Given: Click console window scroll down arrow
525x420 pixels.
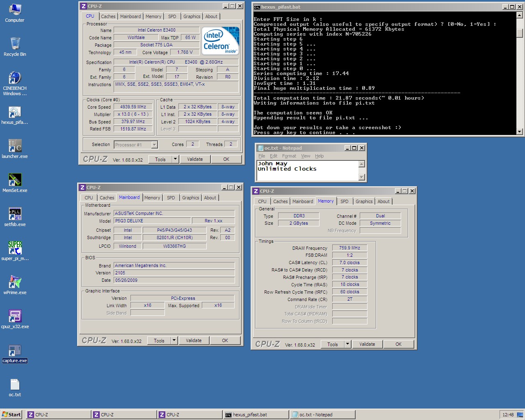Looking at the screenshot, I should 520,132.
